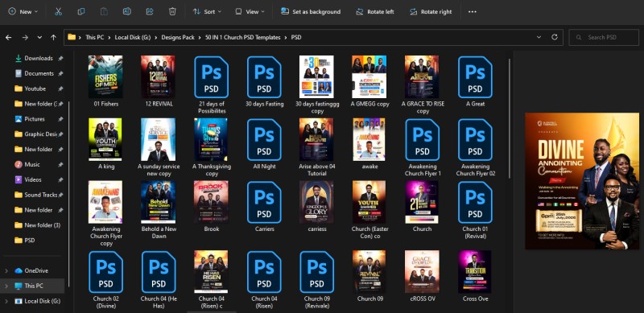
Task: Select the Brook flyer thumbnail
Action: 211,202
